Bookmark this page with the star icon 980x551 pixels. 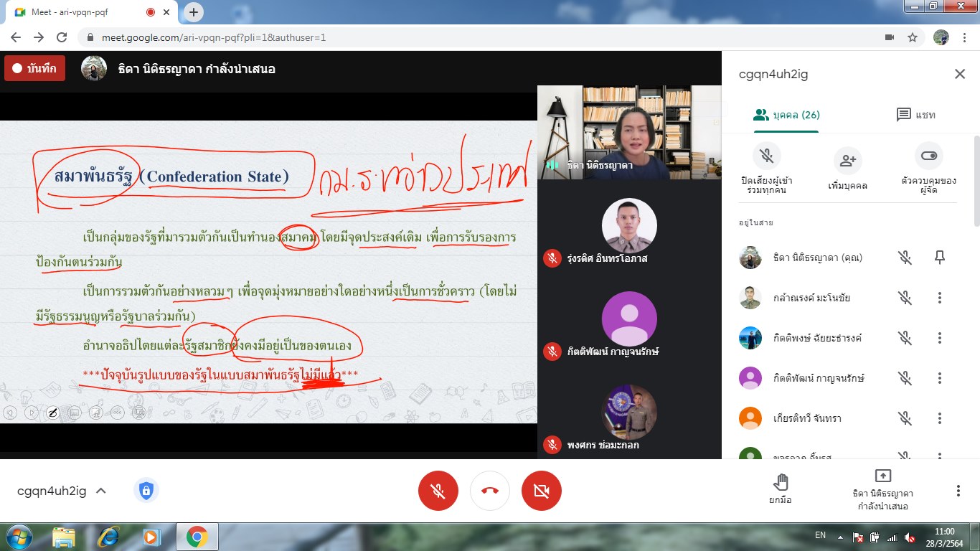point(913,37)
